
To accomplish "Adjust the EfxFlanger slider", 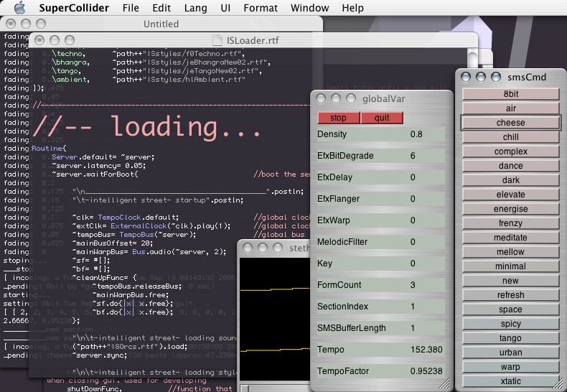I will click(381, 199).
